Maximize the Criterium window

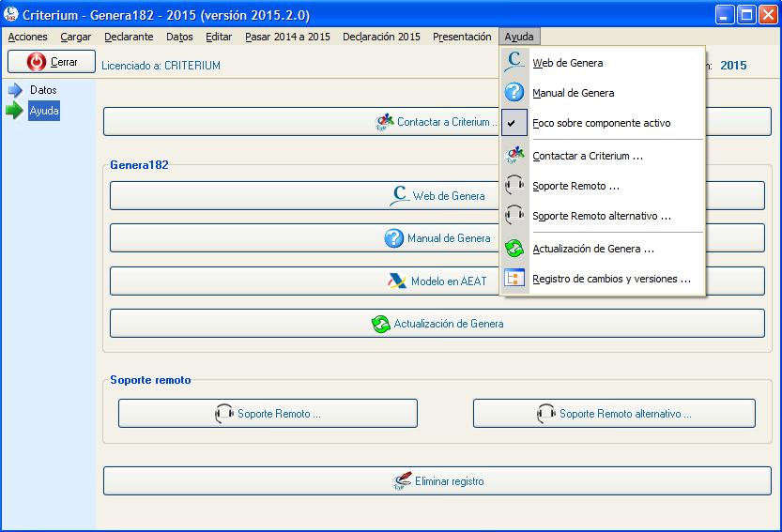pos(746,14)
